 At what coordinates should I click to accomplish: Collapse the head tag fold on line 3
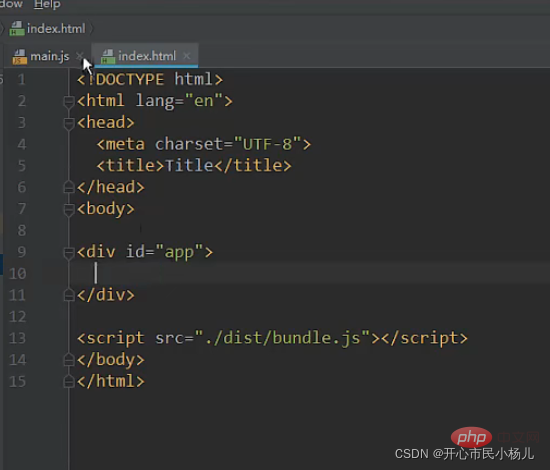pyautogui.click(x=69, y=123)
